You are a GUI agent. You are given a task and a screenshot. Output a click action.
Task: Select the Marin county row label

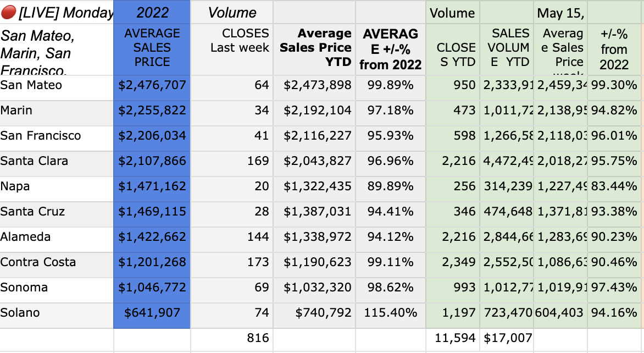(57, 113)
